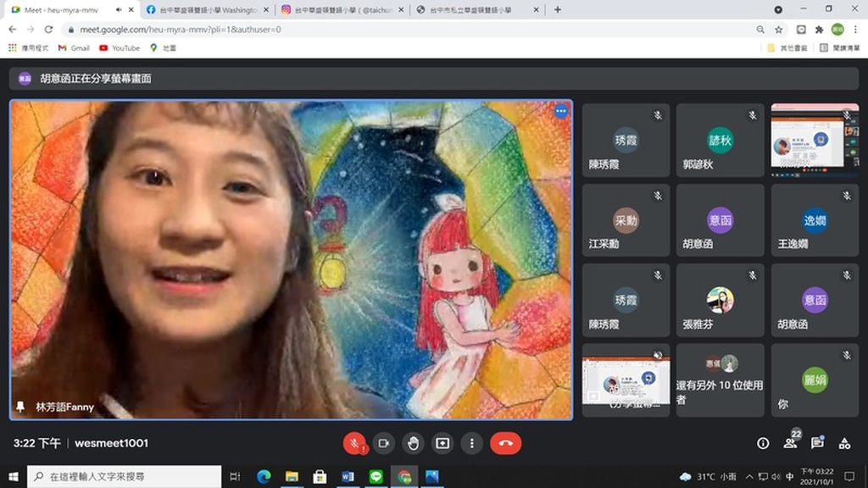The height and width of the screenshot is (488, 868).
Task: Leave the call with red hang-up button
Action: 505,443
